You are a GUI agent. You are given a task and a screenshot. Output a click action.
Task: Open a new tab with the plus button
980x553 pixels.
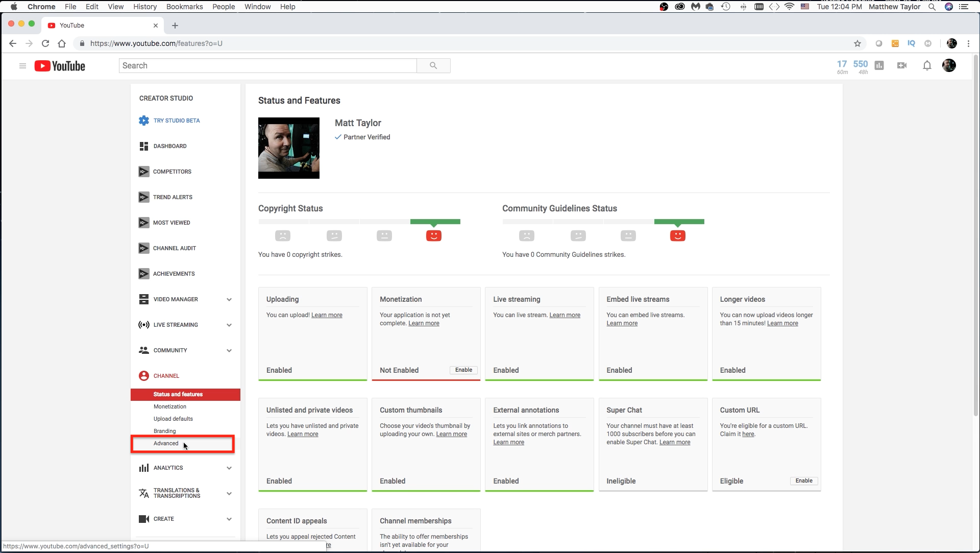(x=175, y=26)
